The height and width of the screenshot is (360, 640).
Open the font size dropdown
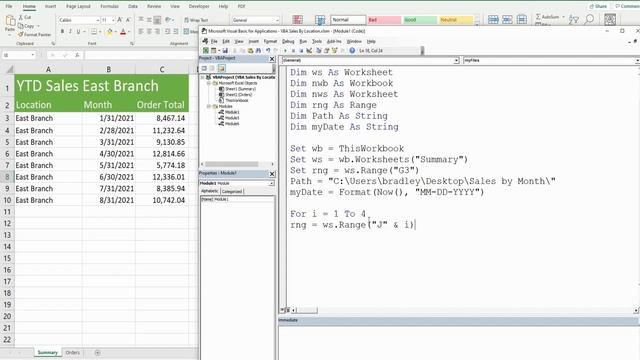coord(113,20)
